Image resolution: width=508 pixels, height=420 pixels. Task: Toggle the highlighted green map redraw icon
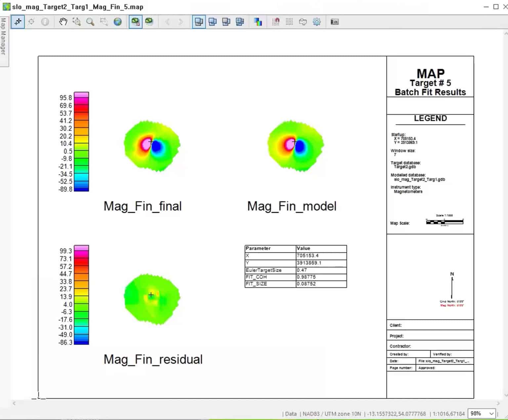[x=135, y=21]
